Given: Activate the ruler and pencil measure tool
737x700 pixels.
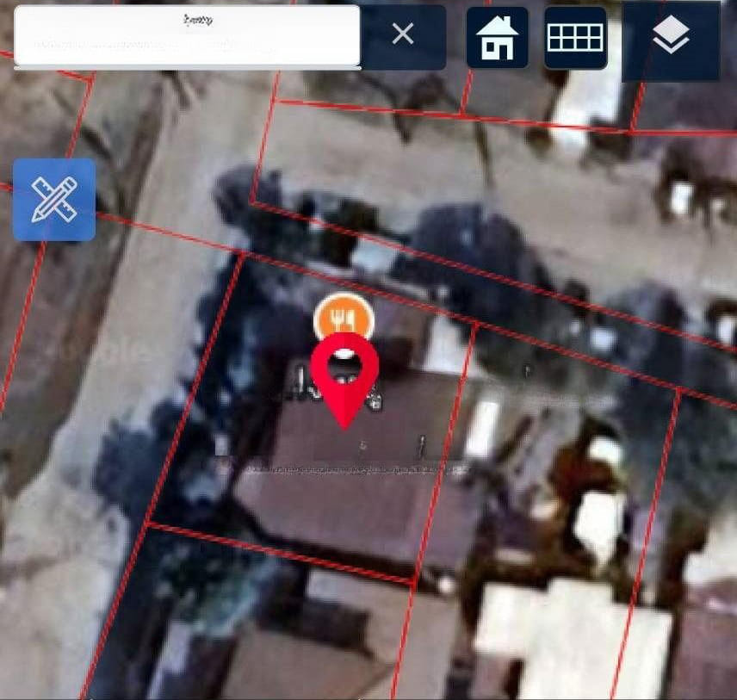Looking at the screenshot, I should click(54, 200).
